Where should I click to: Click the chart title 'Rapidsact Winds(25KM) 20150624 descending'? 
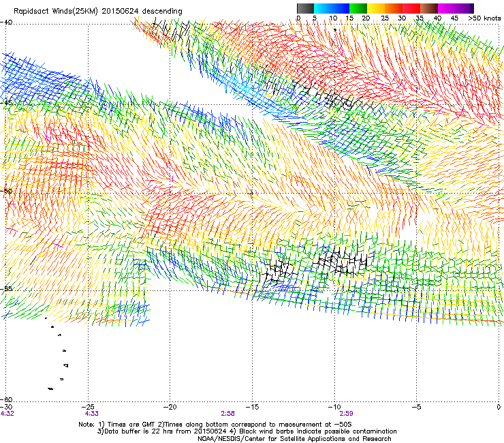coord(97,11)
